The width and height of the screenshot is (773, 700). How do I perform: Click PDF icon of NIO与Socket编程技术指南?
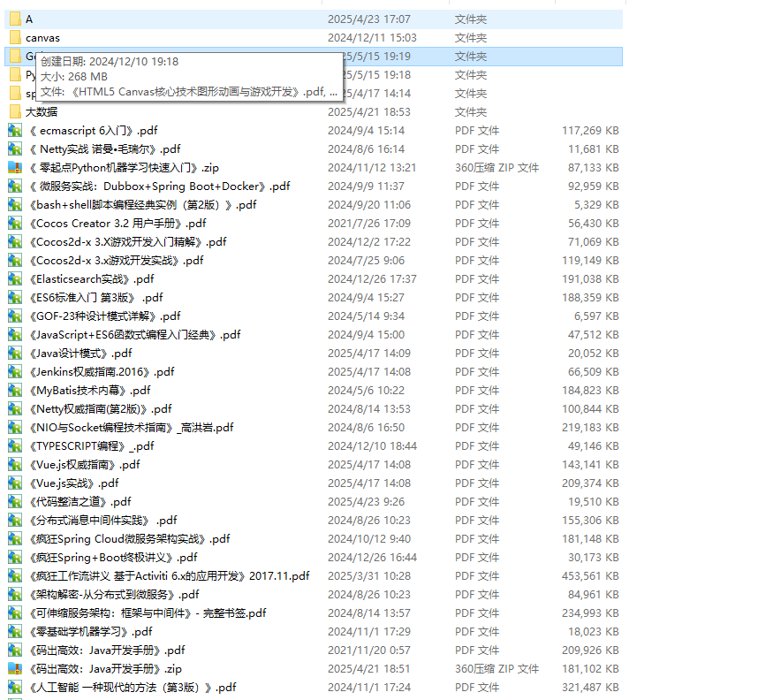coord(15,428)
